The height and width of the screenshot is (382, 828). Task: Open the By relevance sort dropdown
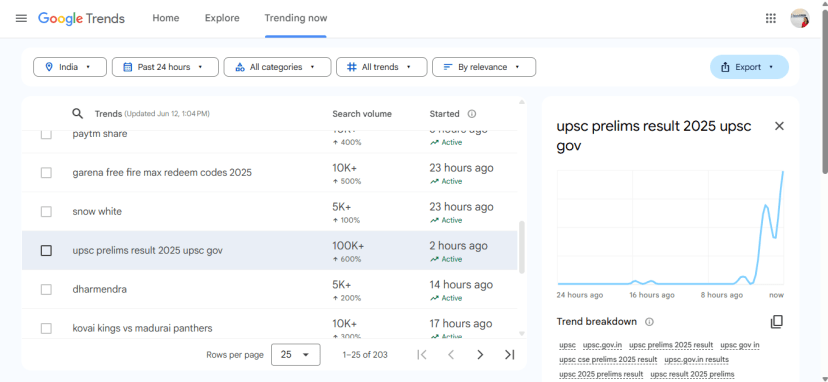pos(484,67)
